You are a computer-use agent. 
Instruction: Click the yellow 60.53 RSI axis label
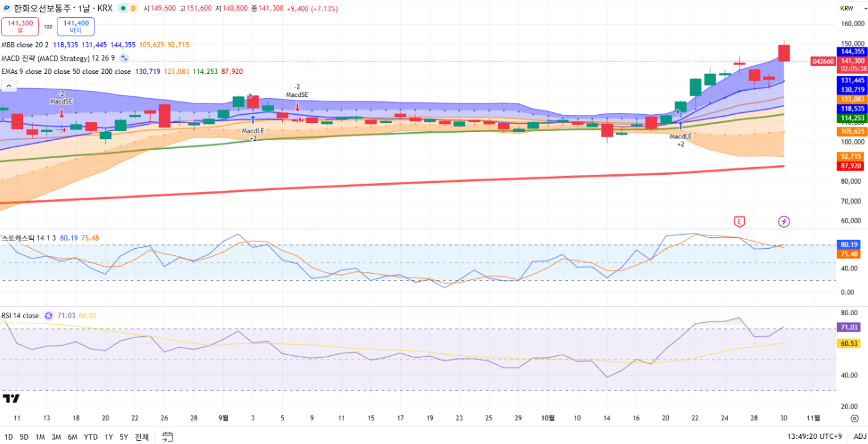(849, 343)
